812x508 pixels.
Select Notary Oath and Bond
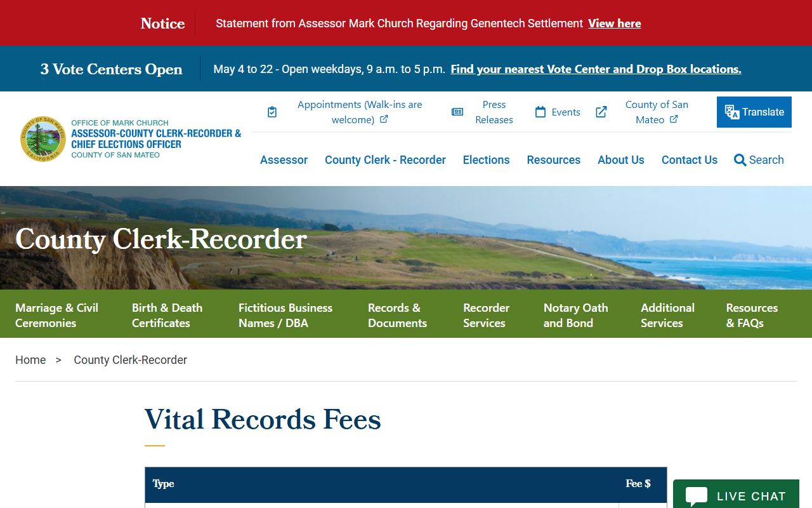(575, 315)
